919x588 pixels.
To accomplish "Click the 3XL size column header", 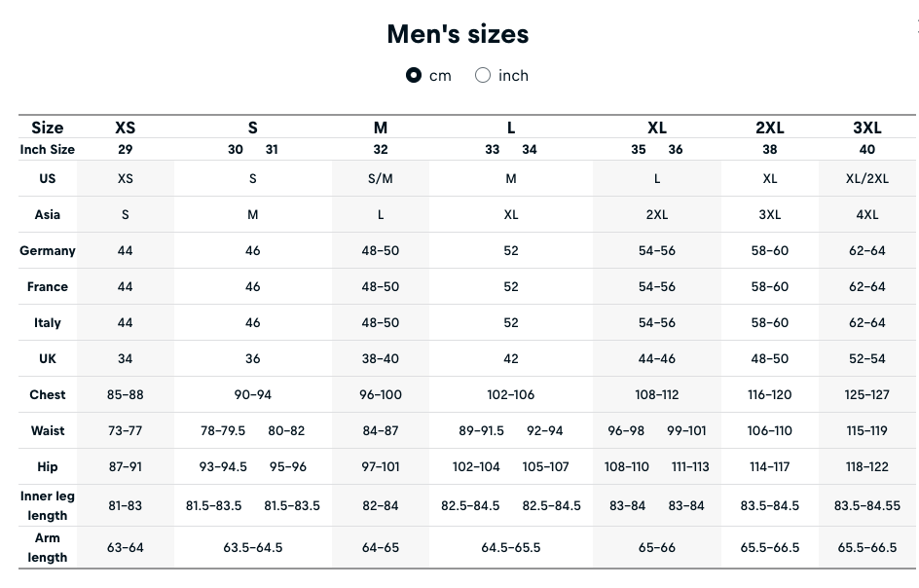I will 866,128.
